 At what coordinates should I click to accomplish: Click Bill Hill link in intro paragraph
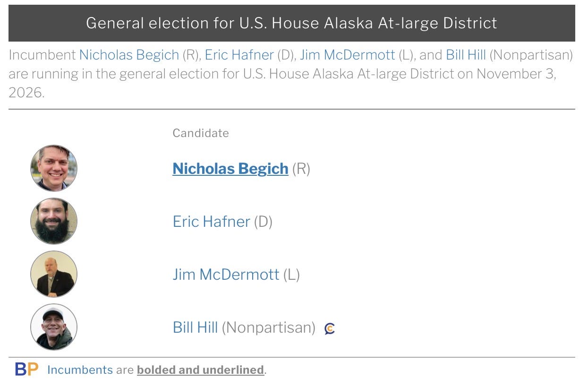[466, 55]
